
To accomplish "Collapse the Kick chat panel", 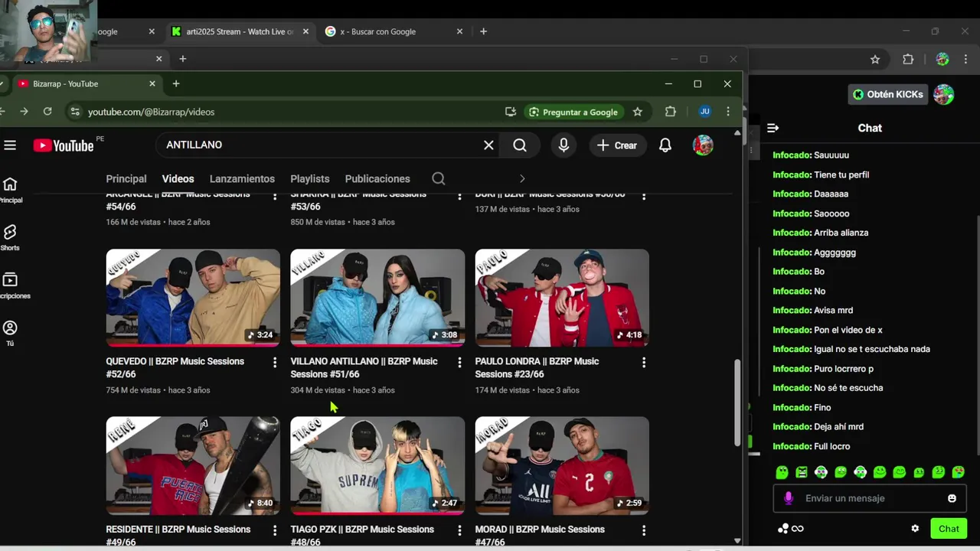I will [x=773, y=128].
